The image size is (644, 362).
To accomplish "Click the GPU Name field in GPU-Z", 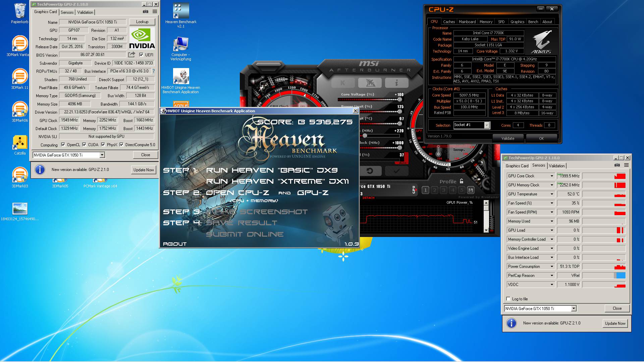I will (93, 22).
